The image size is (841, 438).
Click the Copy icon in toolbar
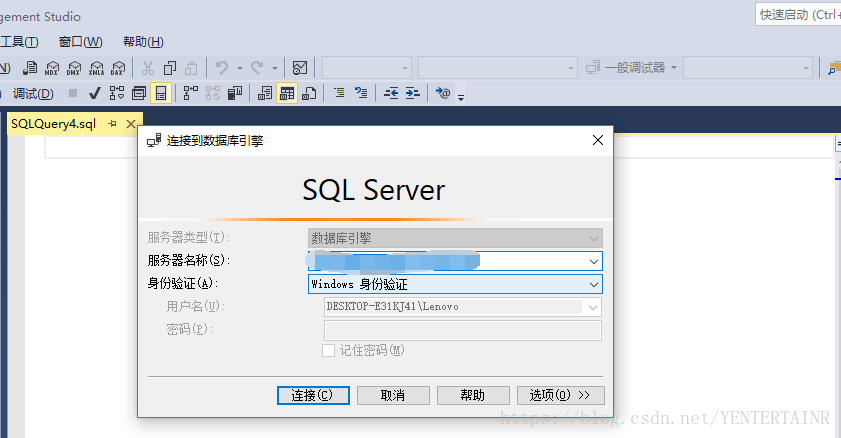point(170,68)
